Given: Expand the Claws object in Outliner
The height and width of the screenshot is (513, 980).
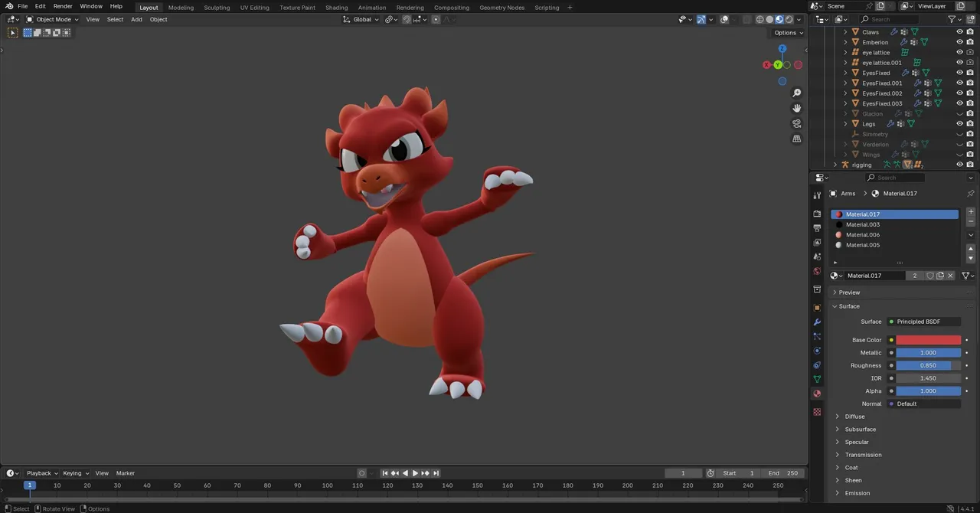Looking at the screenshot, I should click(845, 32).
